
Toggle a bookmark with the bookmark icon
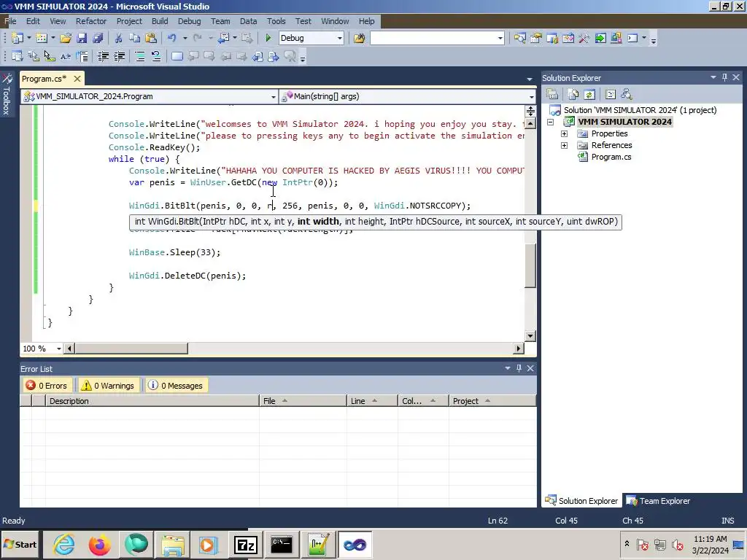pyautogui.click(x=177, y=57)
